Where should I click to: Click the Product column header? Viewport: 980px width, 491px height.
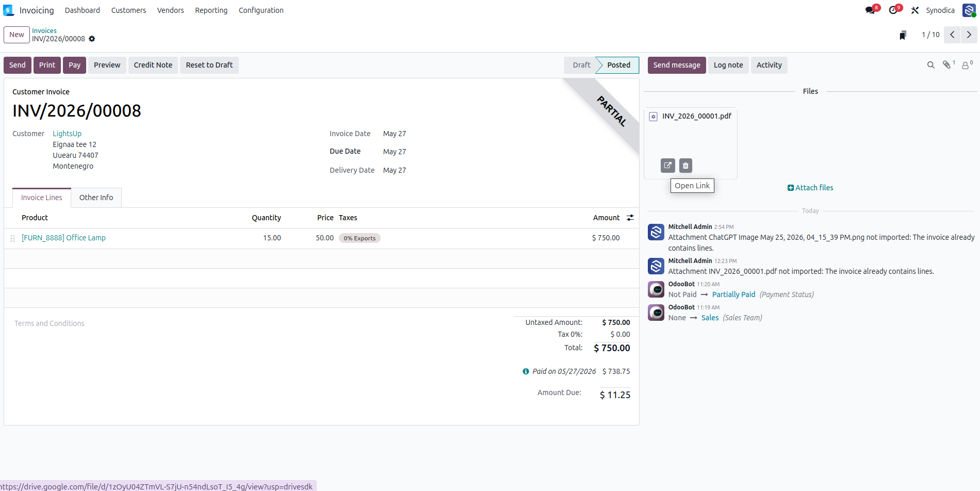(x=35, y=218)
